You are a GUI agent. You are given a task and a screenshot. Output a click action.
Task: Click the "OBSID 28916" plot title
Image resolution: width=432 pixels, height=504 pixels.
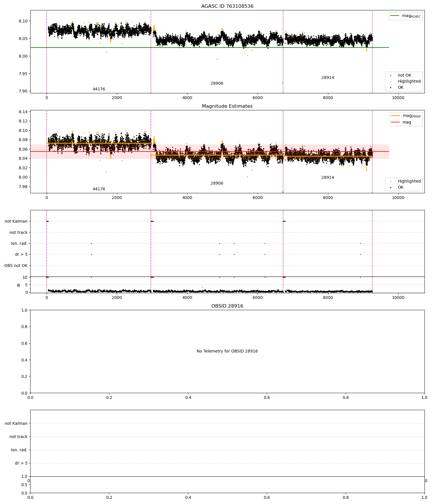[227, 306]
